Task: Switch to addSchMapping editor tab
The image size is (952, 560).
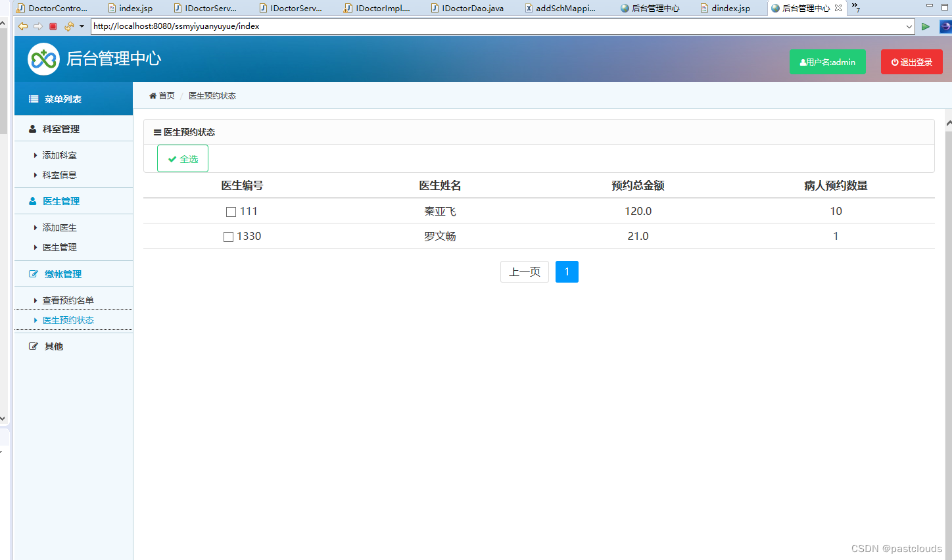Action: 561,8
